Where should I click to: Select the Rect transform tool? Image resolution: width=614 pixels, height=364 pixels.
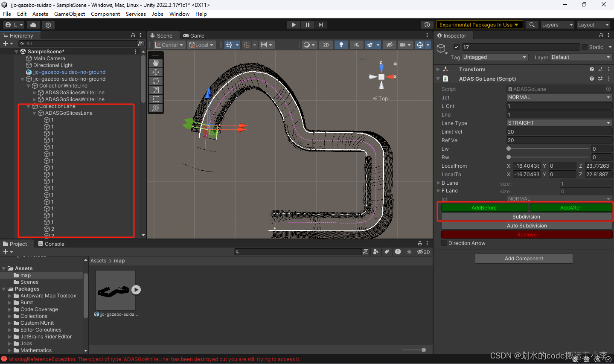[x=156, y=99]
